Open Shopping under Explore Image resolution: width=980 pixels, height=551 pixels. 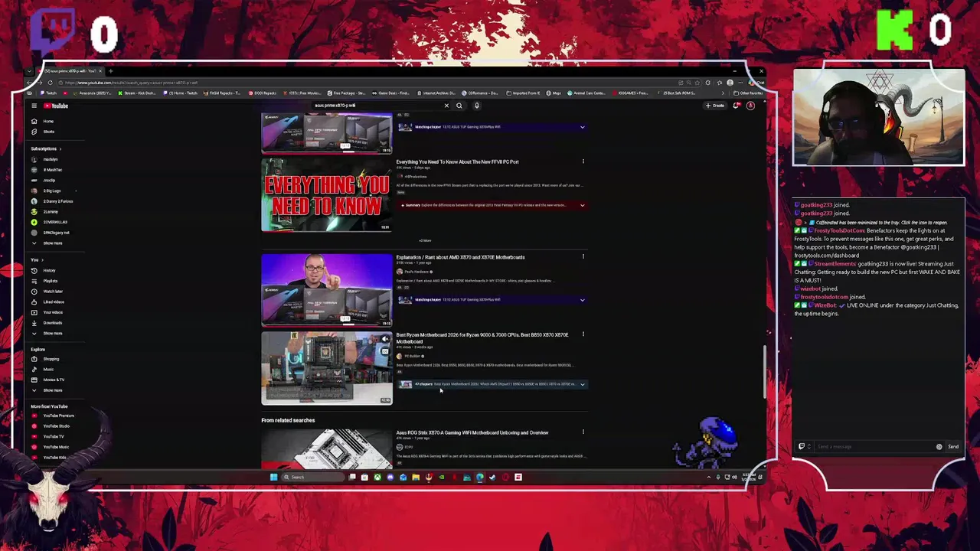(x=51, y=359)
